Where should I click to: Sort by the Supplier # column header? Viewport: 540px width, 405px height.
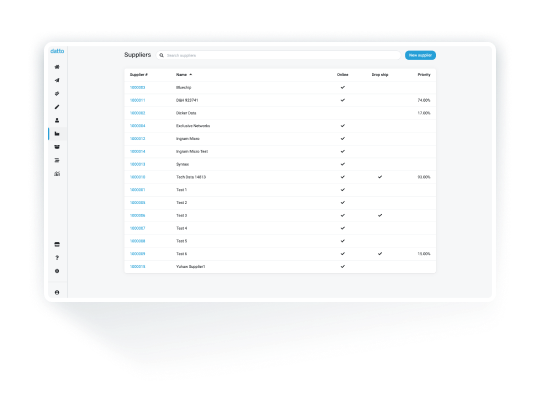139,75
